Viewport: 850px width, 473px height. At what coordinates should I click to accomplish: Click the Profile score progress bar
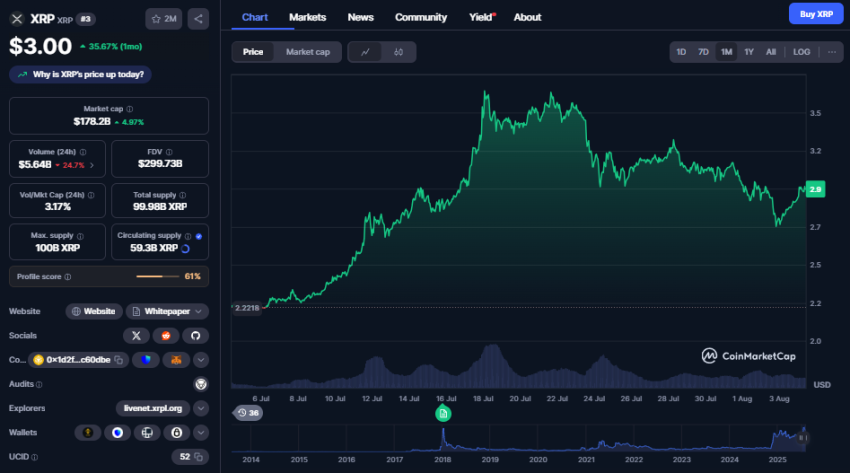158,277
